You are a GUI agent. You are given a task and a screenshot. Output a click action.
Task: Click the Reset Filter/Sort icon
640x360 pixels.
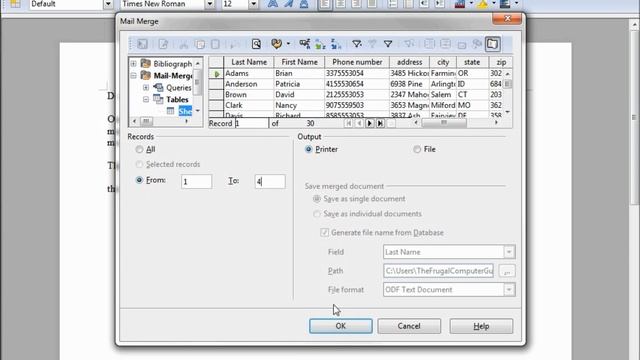coord(409,44)
